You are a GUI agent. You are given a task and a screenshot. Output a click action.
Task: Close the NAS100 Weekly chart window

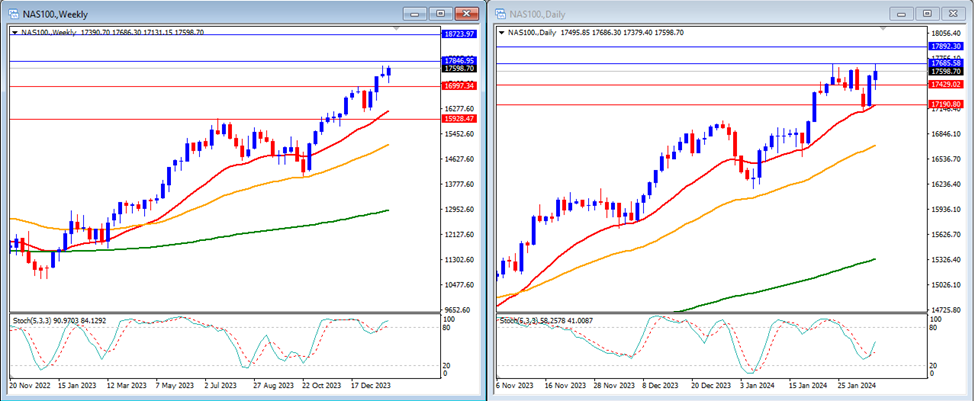coord(466,13)
